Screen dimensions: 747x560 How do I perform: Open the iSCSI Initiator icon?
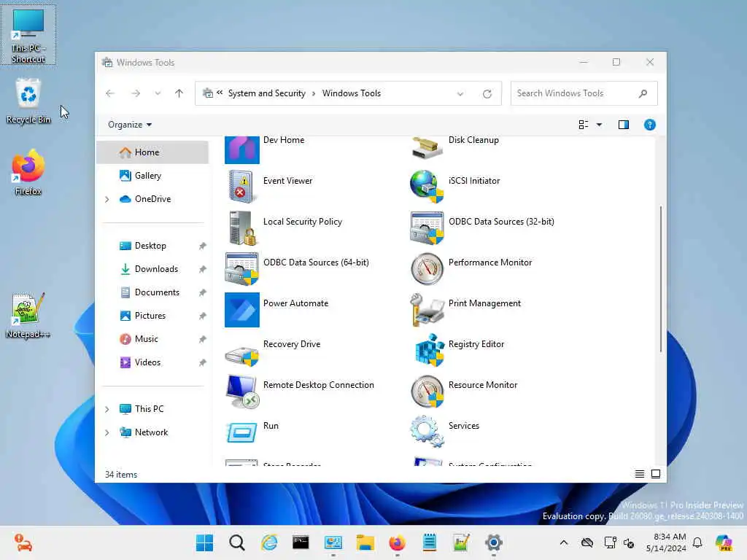[x=427, y=187]
